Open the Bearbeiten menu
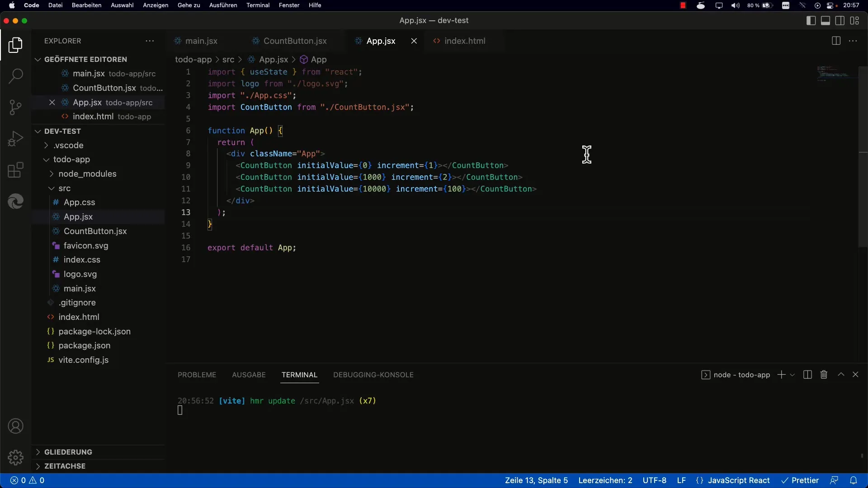The height and width of the screenshot is (488, 868). tap(86, 5)
